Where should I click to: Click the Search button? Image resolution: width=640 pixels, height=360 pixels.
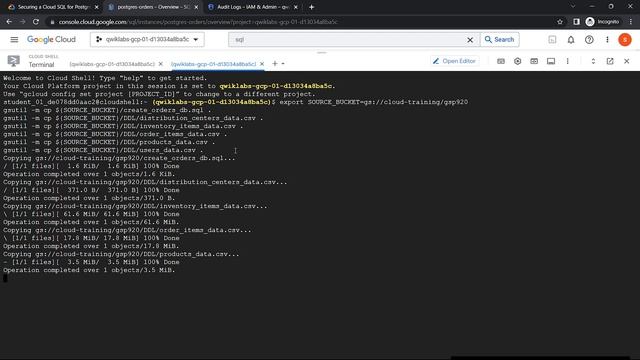click(x=500, y=40)
